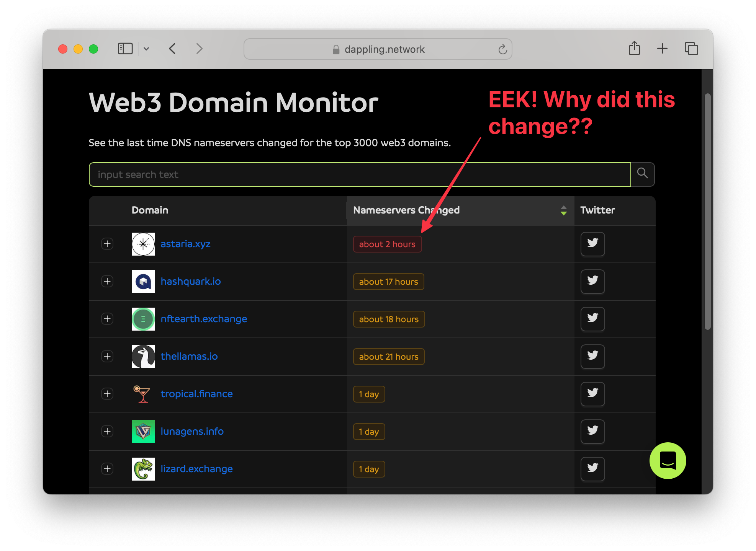Image resolution: width=756 pixels, height=551 pixels.
Task: Click the Twitter icon for nftearth.exchange
Action: point(592,319)
